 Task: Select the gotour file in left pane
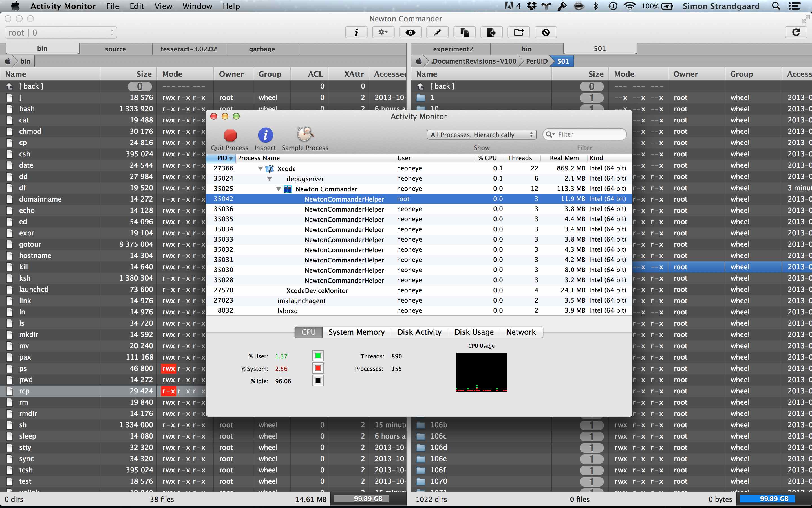tap(203, 244)
